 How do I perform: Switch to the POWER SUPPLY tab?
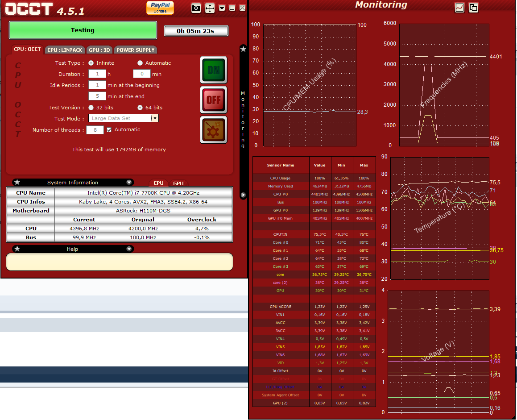pos(136,50)
